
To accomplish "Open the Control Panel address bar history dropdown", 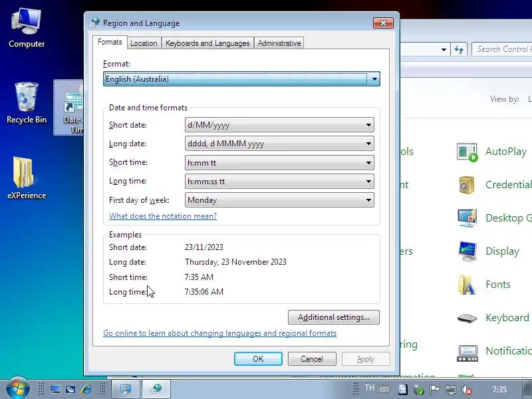I will (x=444, y=49).
